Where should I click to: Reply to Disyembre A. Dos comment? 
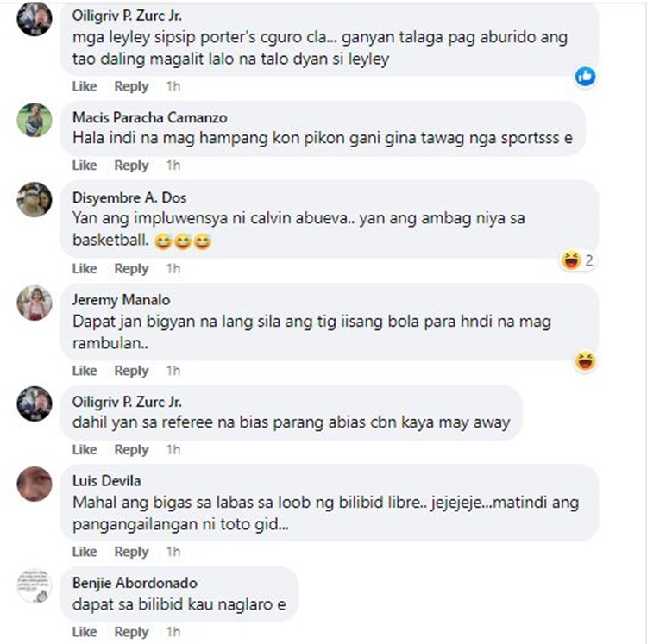[131, 268]
